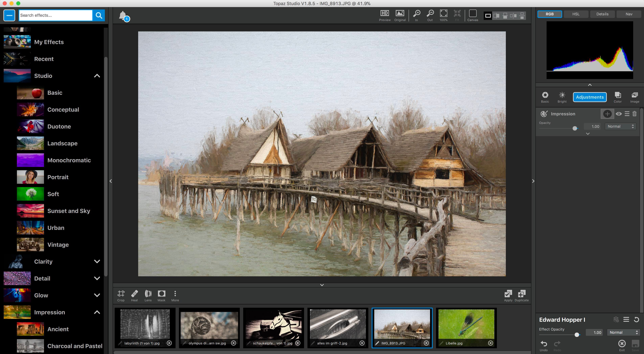Open the Color adjustment category
The height and width of the screenshot is (354, 644).
coord(617,97)
